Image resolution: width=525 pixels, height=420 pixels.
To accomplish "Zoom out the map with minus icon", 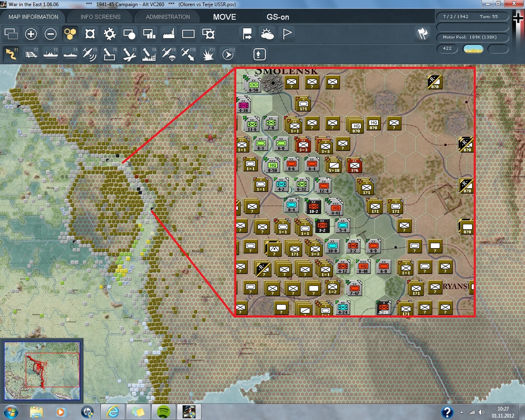I will (50, 34).
